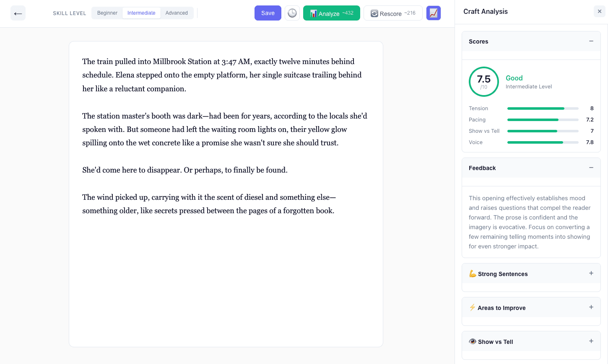Screen dimensions: 608x364
Task: Click the lightning icon beside Areas to Improve
Action: click(x=472, y=308)
